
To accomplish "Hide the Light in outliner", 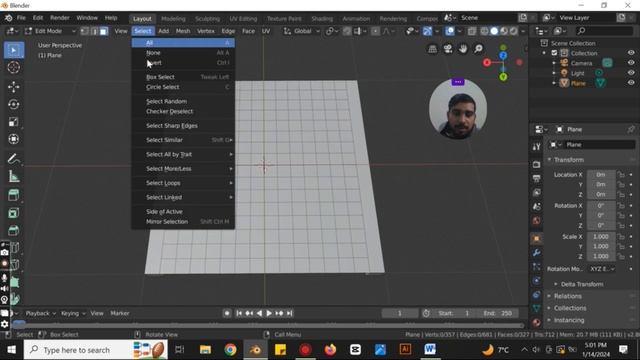I will point(631,73).
